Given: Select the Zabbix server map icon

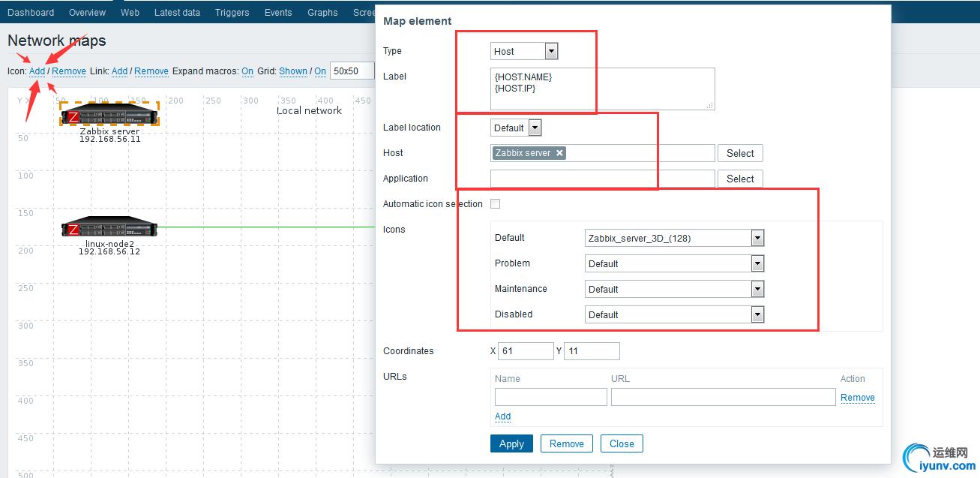Looking at the screenshot, I should coord(109,116).
